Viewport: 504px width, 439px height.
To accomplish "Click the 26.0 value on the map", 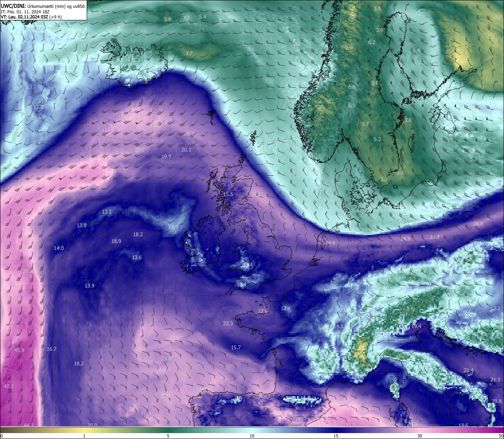I will point(478,224).
